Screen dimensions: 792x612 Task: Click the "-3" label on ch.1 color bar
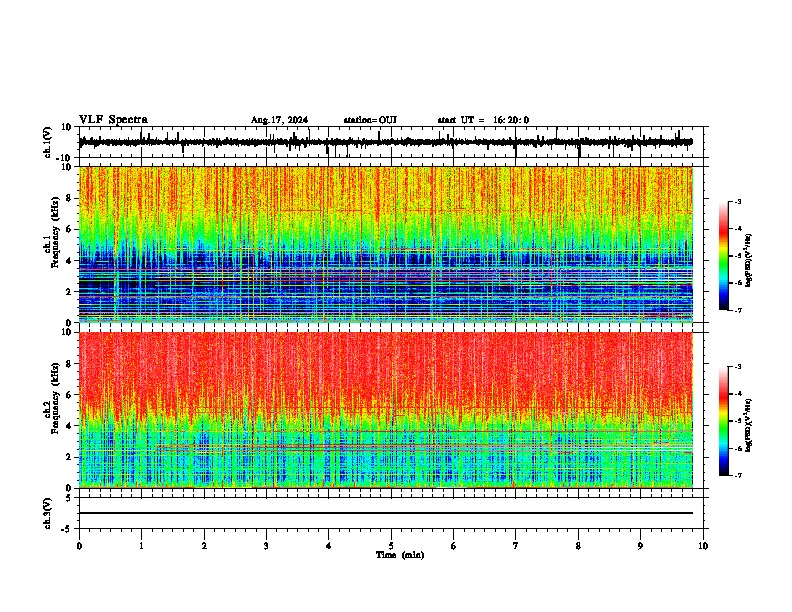point(737,201)
